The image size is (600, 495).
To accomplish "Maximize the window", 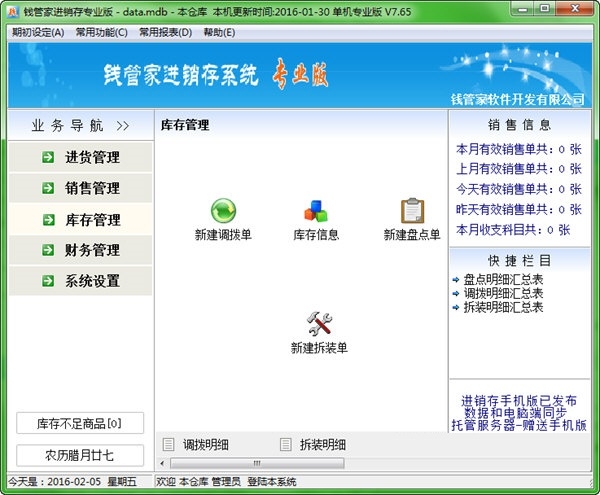I will click(x=545, y=9).
